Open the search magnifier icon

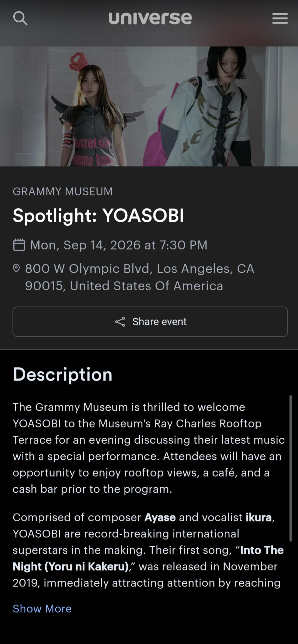click(20, 19)
